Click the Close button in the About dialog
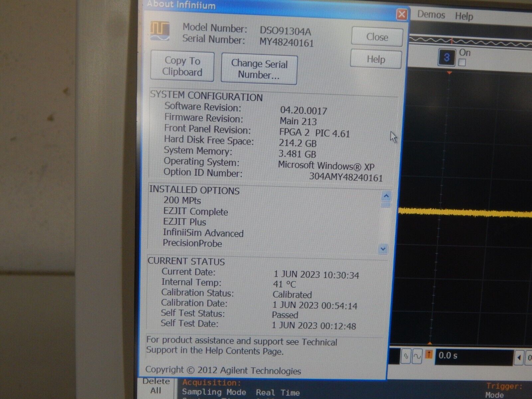Viewport: 532px width, 399px height. click(x=376, y=37)
